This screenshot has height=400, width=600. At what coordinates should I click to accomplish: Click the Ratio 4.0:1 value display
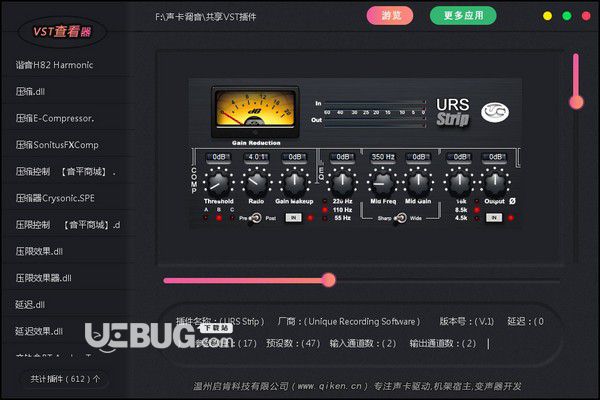pos(256,157)
